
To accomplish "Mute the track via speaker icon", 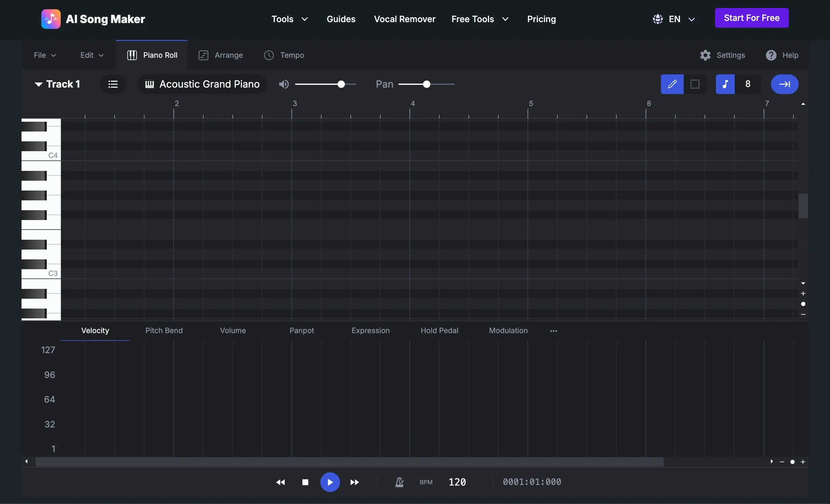I will tap(284, 84).
